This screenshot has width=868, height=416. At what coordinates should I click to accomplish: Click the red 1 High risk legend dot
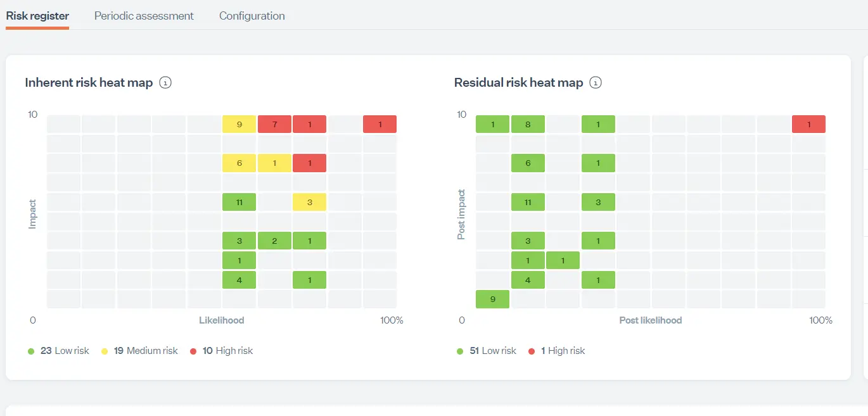pos(532,350)
